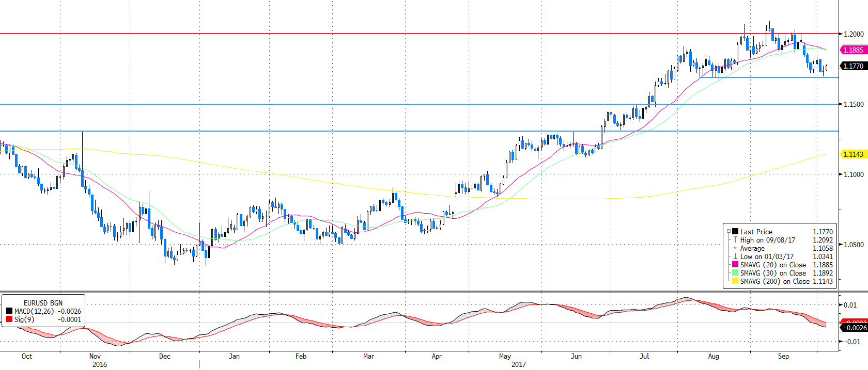Click the Jan label on time axis
Screen dimensions: 868x370
click(234, 356)
